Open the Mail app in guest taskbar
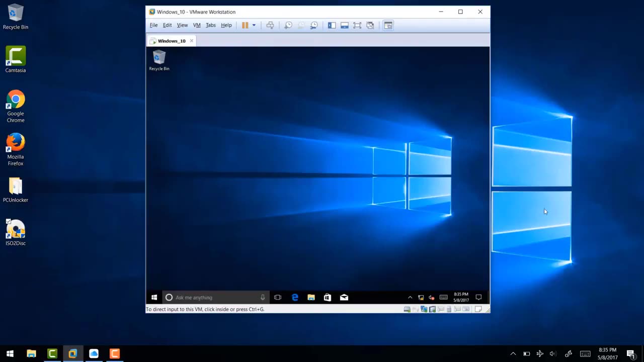Screen dimensions: 644x362 coord(344,297)
